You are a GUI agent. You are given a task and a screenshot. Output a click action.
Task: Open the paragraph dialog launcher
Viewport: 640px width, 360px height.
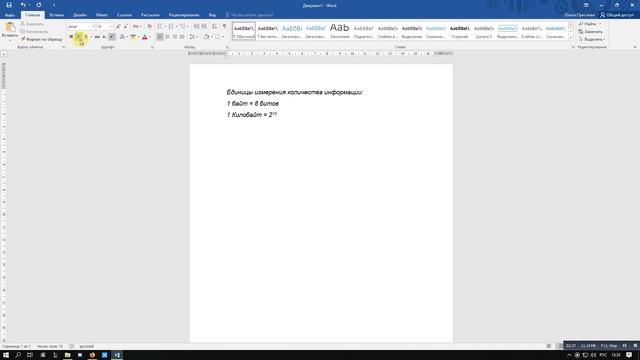[x=227, y=47]
